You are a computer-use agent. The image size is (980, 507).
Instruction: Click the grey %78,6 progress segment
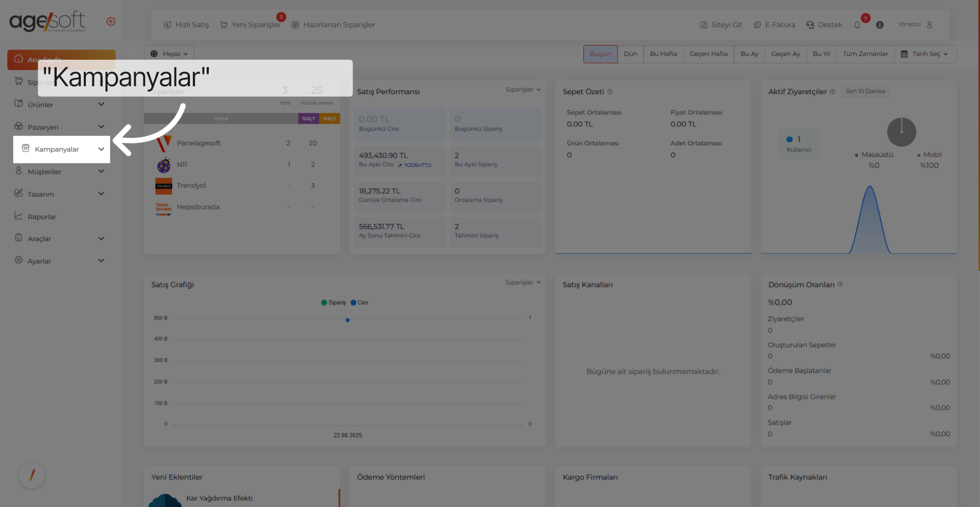(x=221, y=119)
